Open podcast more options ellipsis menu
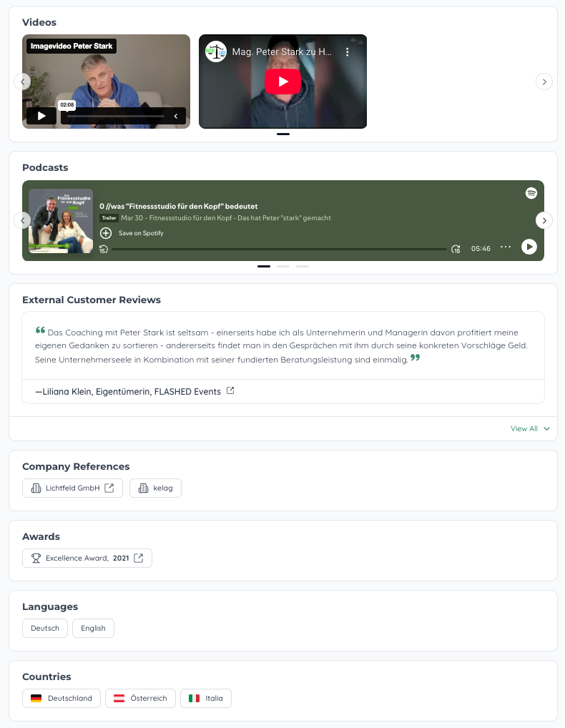565x728 pixels. coord(506,247)
